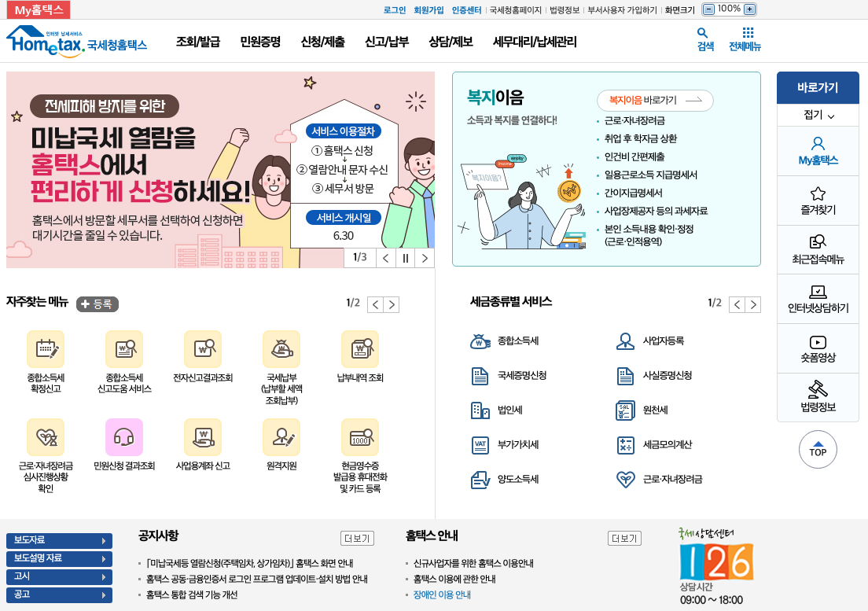Open the 국세납부 icon

click(281, 349)
